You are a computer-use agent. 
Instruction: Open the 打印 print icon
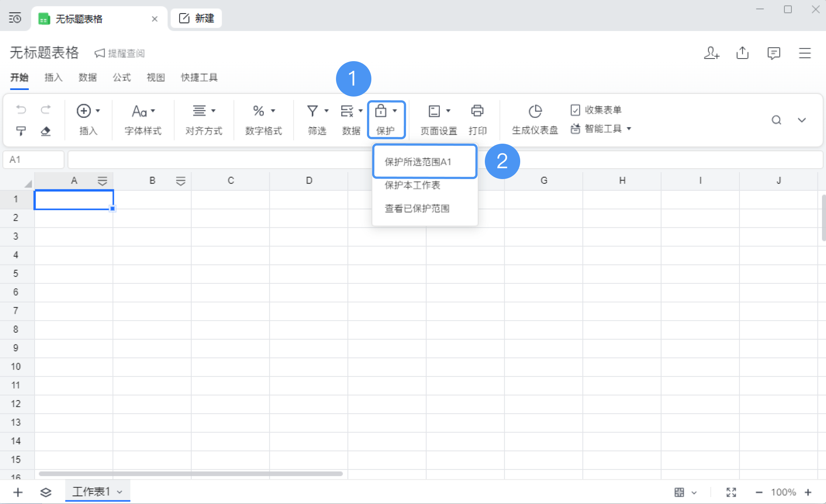point(477,111)
